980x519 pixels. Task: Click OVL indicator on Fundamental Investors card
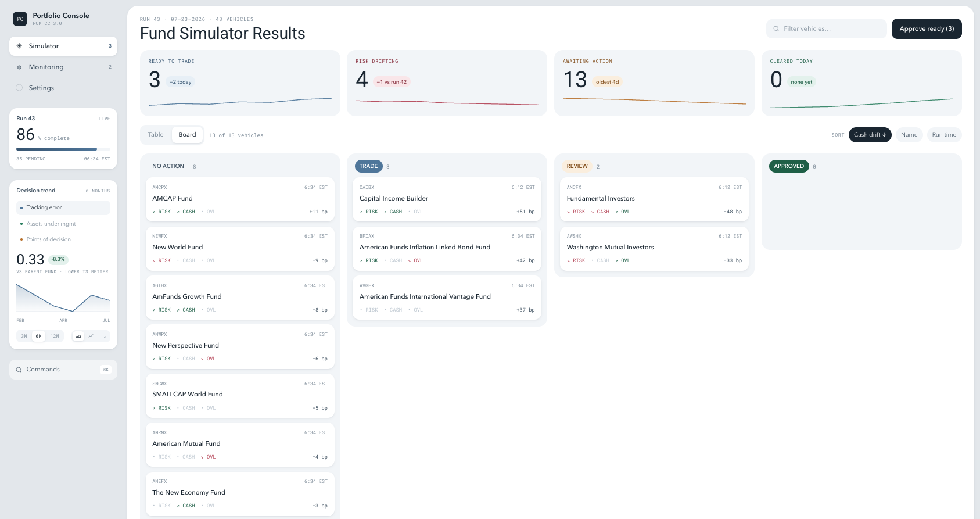point(623,212)
